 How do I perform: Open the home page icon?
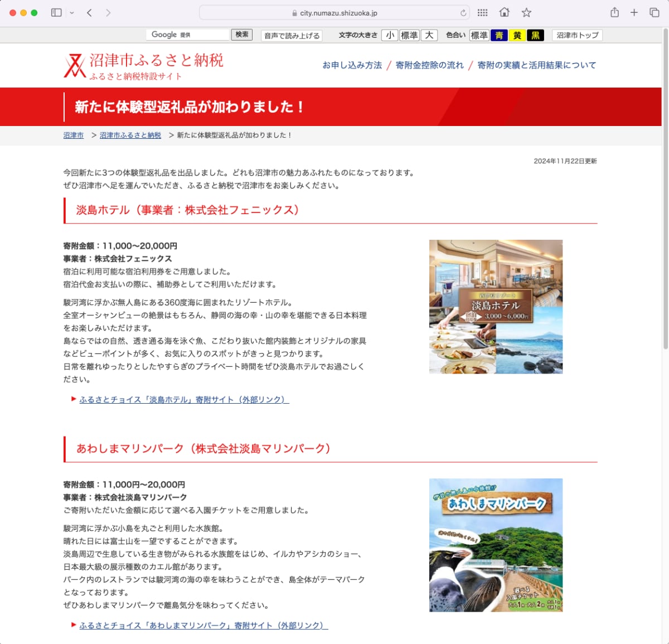pos(505,12)
